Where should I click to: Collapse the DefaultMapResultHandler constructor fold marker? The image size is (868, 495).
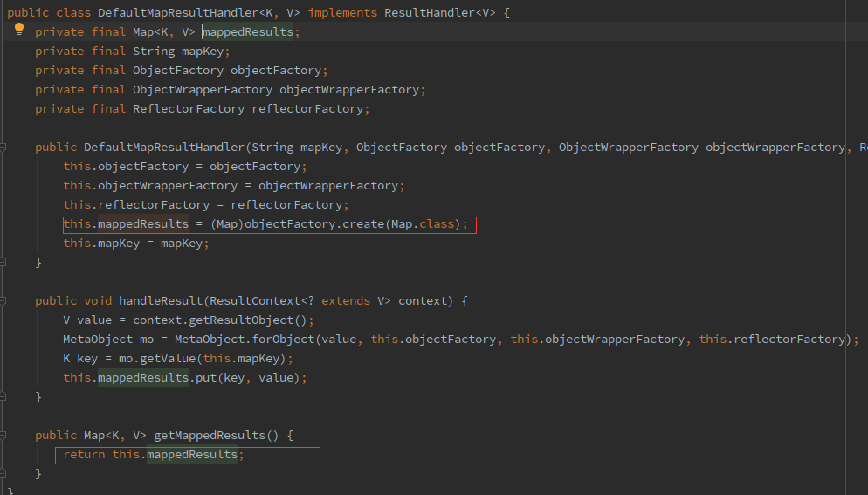pyautogui.click(x=3, y=148)
